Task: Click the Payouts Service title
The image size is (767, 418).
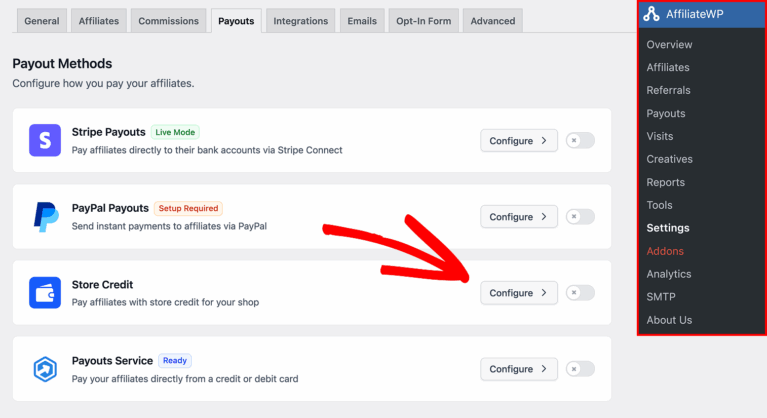Action: pos(112,361)
